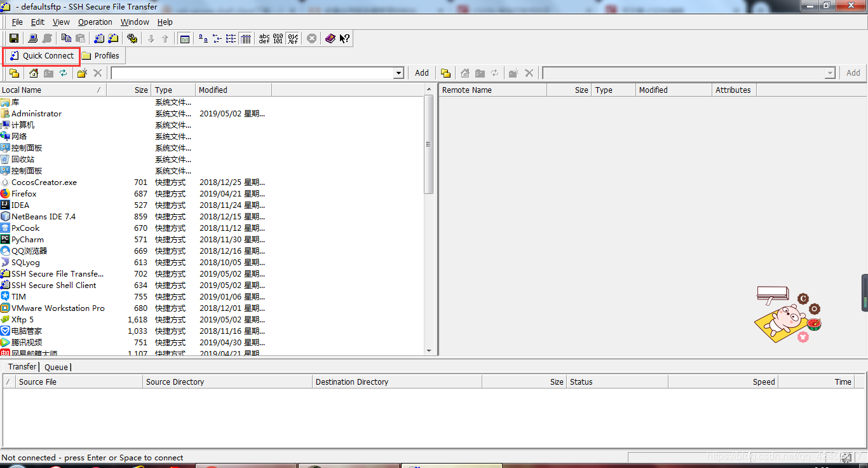868x468 pixels.
Task: Click the Help book icon
Action: point(330,38)
